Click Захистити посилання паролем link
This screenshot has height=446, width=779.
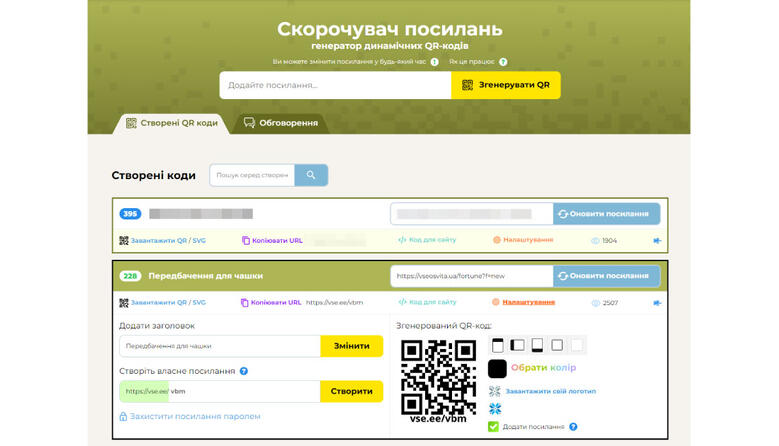coord(195,416)
